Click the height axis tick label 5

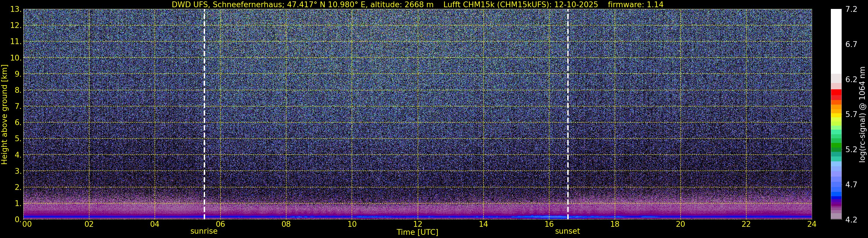coord(18,139)
